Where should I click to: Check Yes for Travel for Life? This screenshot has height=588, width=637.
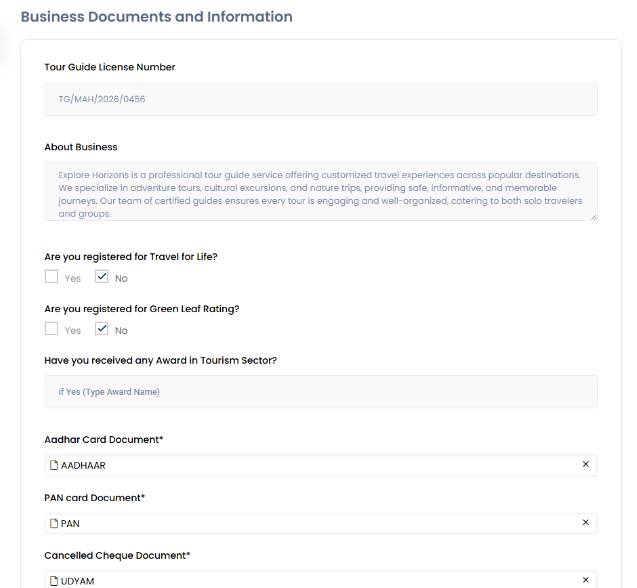coord(52,277)
